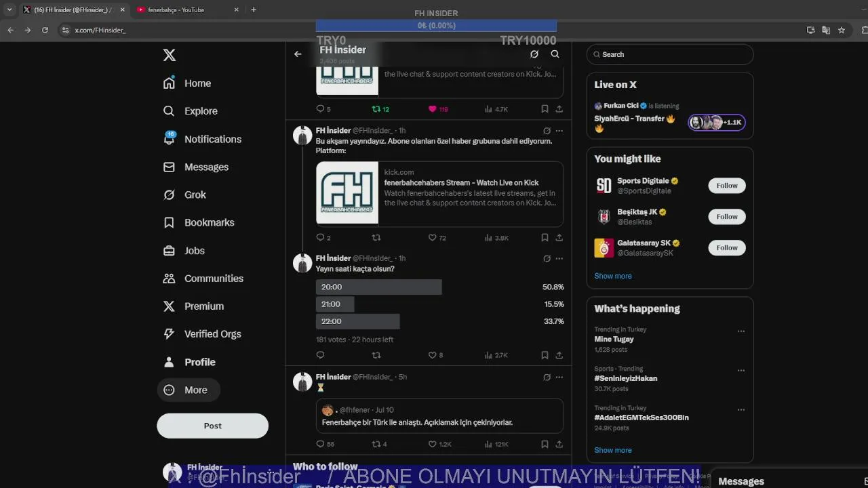Image resolution: width=868 pixels, height=488 pixels.
Task: Open quoted @fhfener post
Action: click(x=439, y=415)
